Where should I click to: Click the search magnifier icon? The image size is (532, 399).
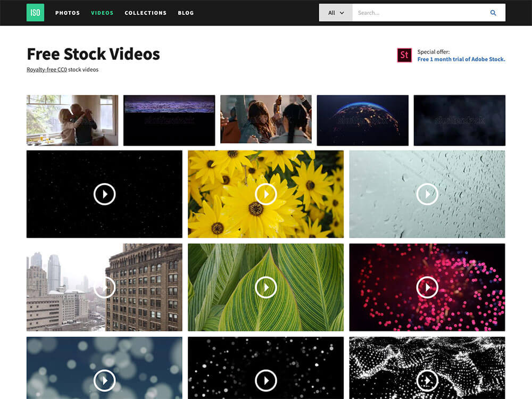[x=493, y=13]
